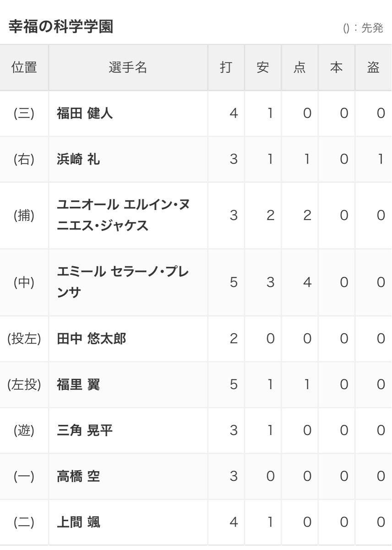This screenshot has width=392, height=550.
Task: Click player ユニオール エルイン・ヌニエス・ジャケス
Action: tap(123, 215)
